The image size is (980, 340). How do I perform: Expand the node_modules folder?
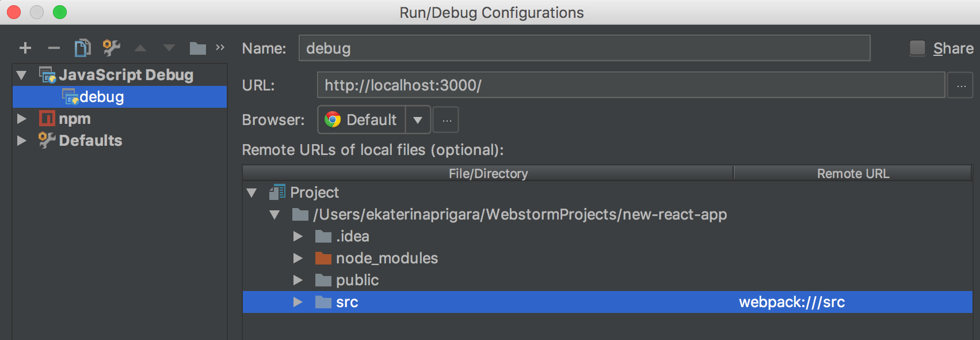[298, 258]
